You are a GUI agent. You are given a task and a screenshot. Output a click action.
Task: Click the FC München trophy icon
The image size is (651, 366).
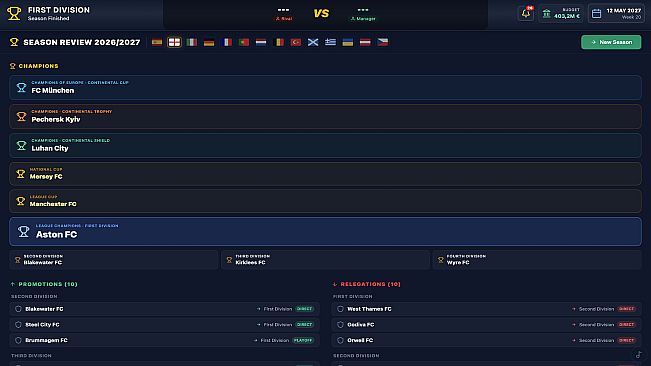(x=22, y=88)
